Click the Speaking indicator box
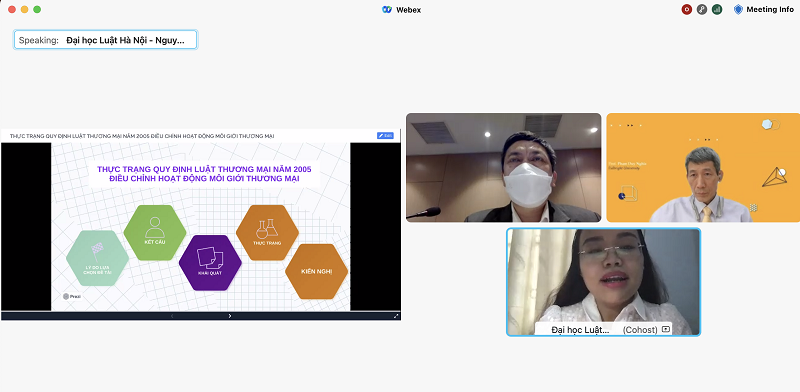This screenshot has width=800, height=392. pos(106,40)
